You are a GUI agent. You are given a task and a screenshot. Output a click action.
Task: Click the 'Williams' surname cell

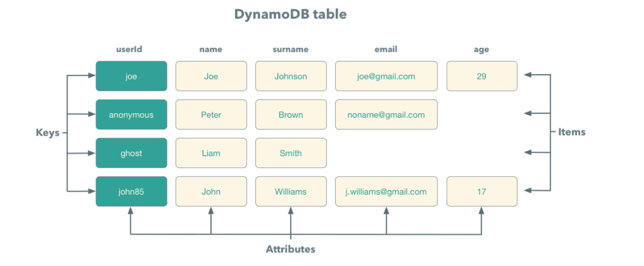291,191
